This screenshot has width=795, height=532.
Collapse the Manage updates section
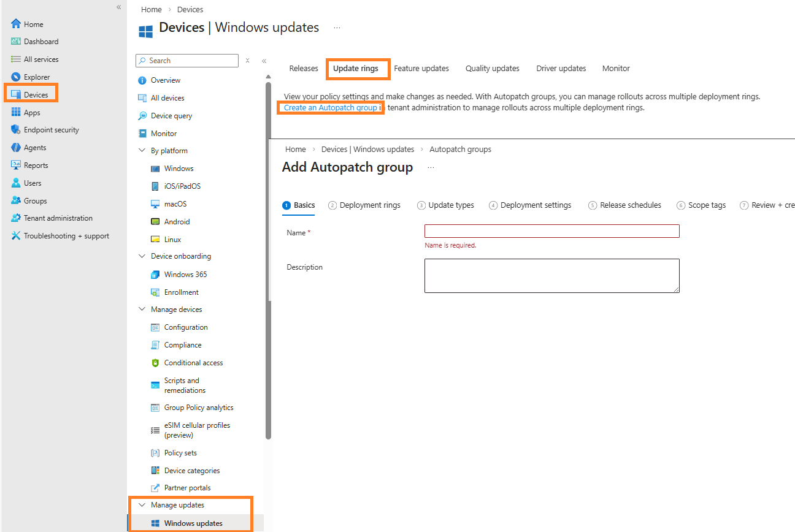coord(142,505)
